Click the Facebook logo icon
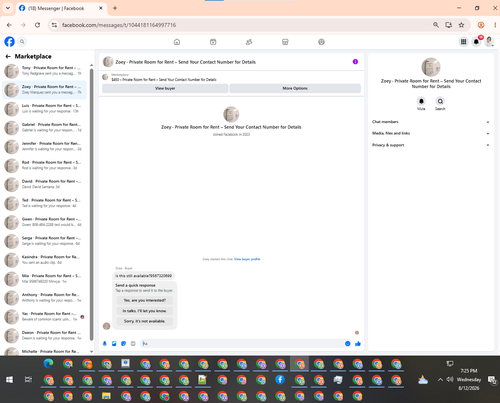This screenshot has width=500, height=403. (x=9, y=42)
